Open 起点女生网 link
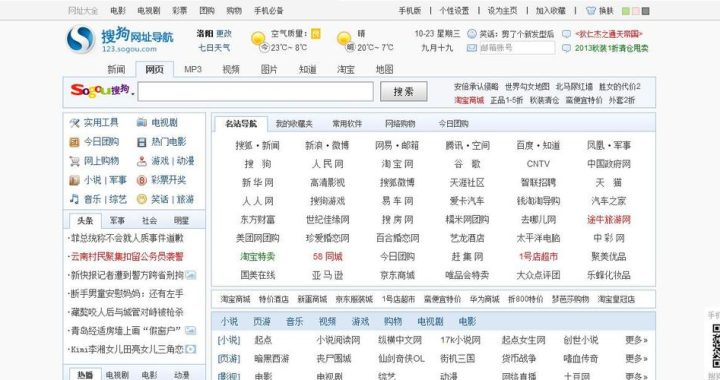 (523, 340)
